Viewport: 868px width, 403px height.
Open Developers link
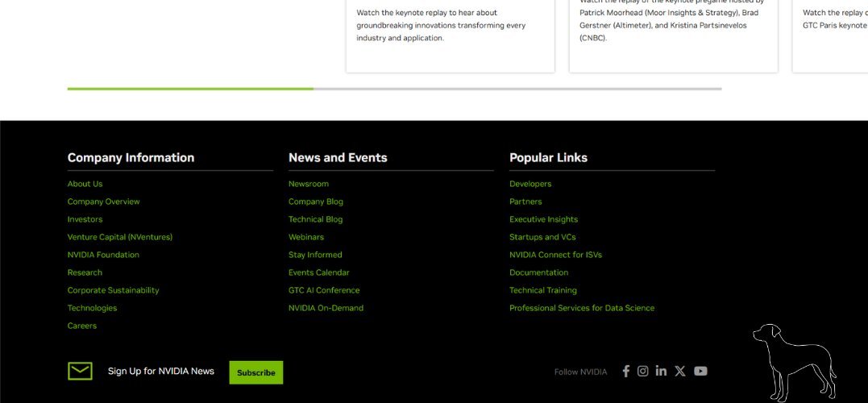coord(530,184)
